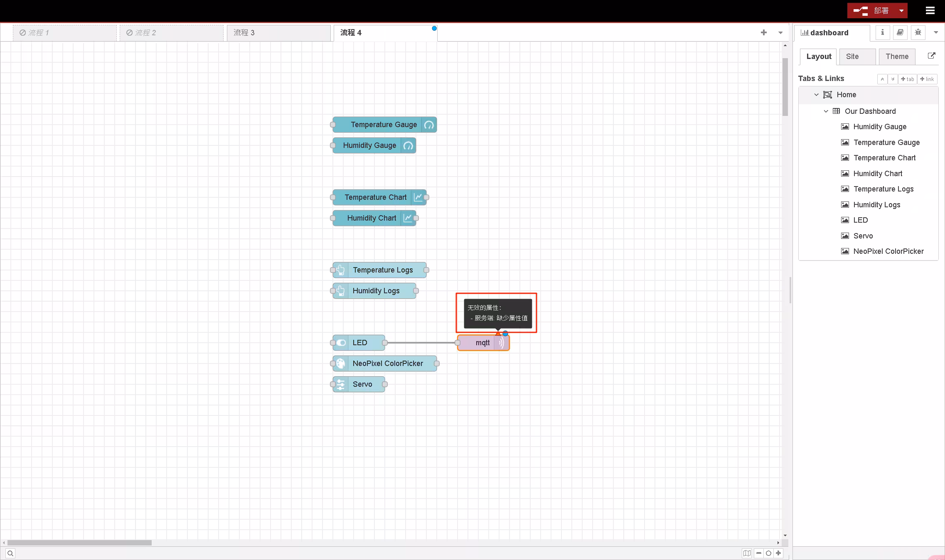The height and width of the screenshot is (560, 945).
Task: Click the LED switch node's toggle icon
Action: pos(341,343)
